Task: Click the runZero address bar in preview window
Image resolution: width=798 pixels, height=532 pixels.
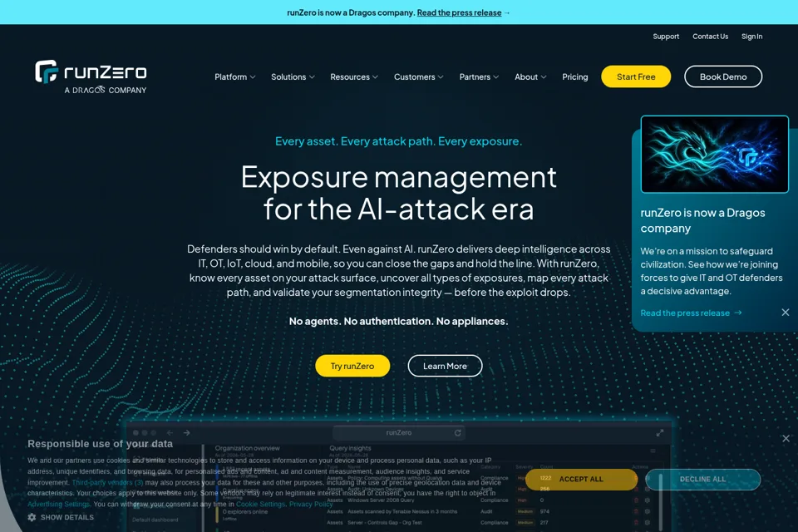Action: point(398,433)
